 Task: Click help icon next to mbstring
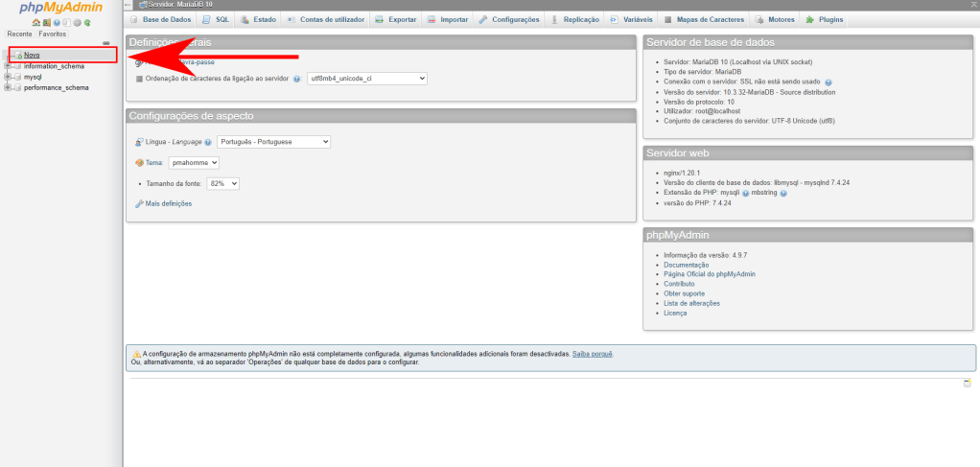tap(783, 193)
